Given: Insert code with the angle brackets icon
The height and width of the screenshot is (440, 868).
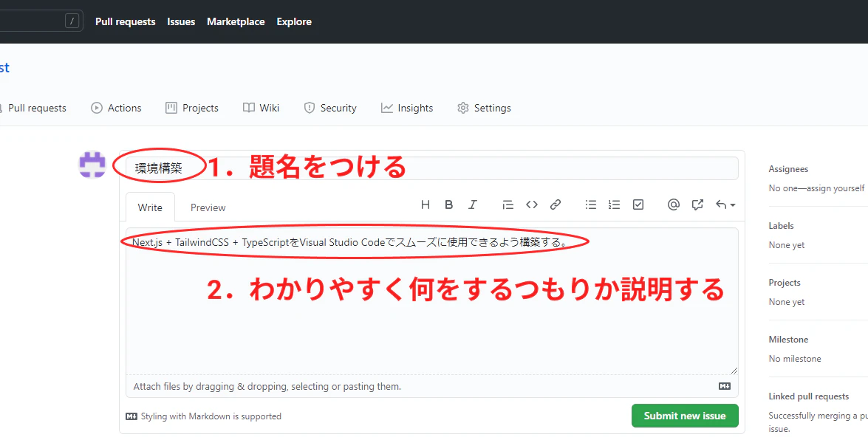Looking at the screenshot, I should click(531, 204).
